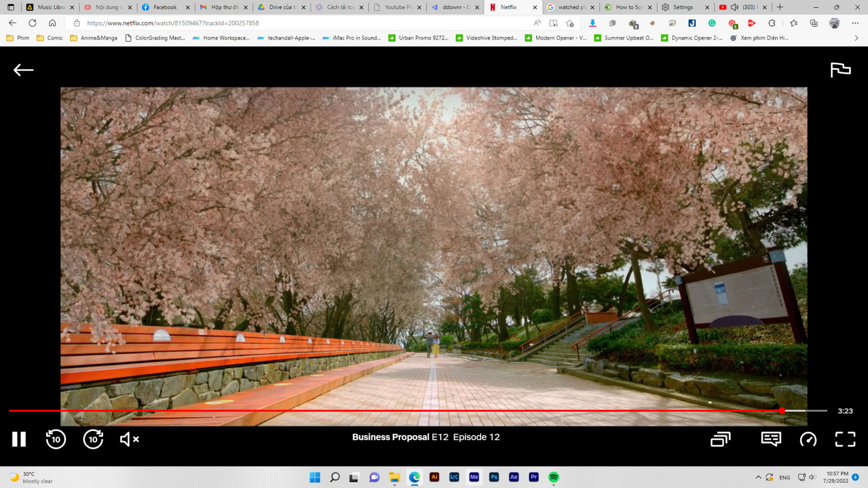Open the ColorGrading Mast... bookmark
The image size is (868, 488).
point(155,38)
